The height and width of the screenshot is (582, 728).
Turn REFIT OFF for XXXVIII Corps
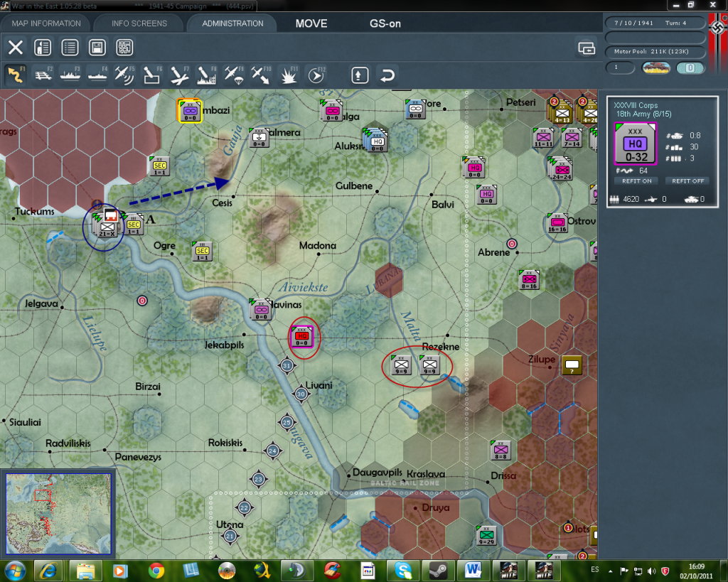click(687, 181)
